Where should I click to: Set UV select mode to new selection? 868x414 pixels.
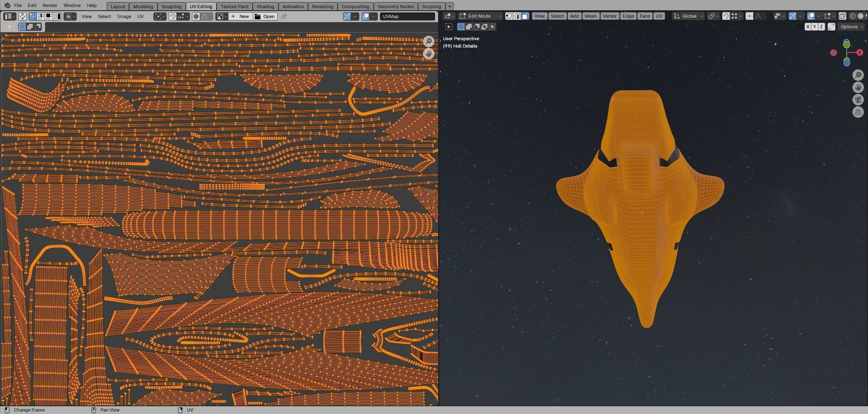click(x=22, y=27)
